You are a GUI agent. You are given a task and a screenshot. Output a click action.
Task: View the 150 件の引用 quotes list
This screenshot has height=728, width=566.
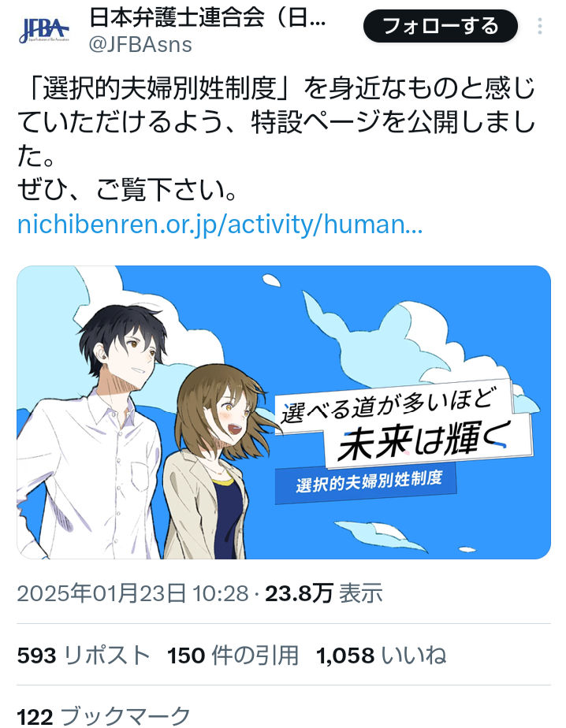pos(233,656)
